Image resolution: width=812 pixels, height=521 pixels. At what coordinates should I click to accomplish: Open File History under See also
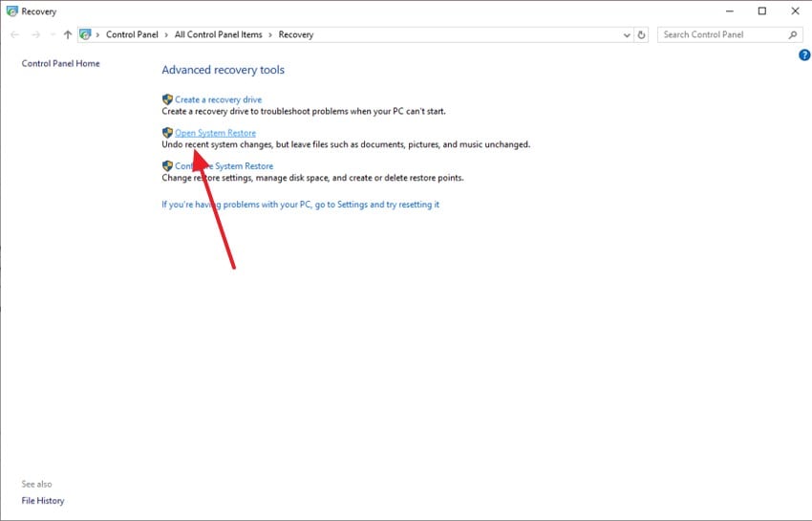click(x=43, y=500)
